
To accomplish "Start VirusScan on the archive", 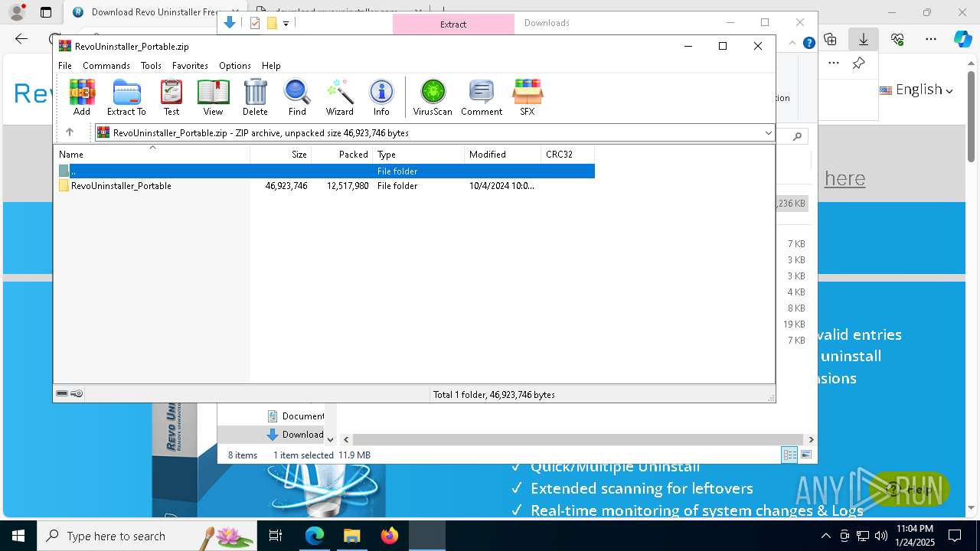I will pos(433,97).
